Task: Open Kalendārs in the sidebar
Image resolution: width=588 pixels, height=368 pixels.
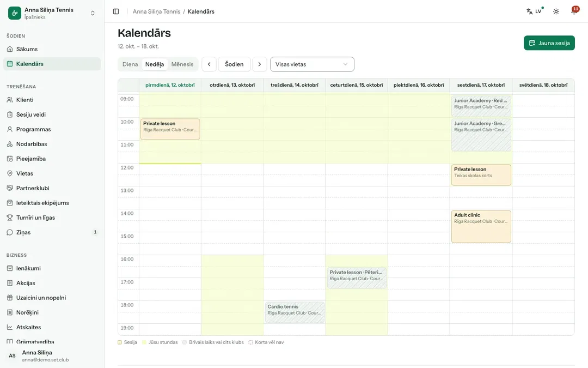Action: coord(52,64)
